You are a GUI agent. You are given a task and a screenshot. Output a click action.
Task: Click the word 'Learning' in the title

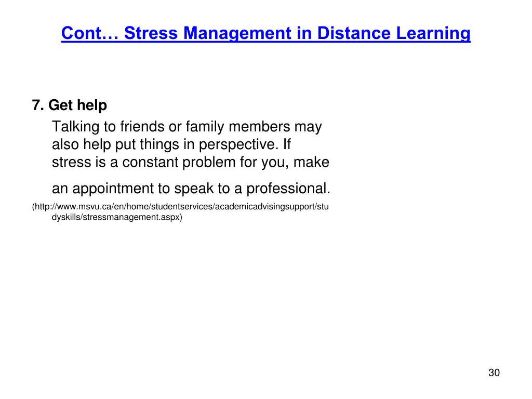[x=433, y=34]
